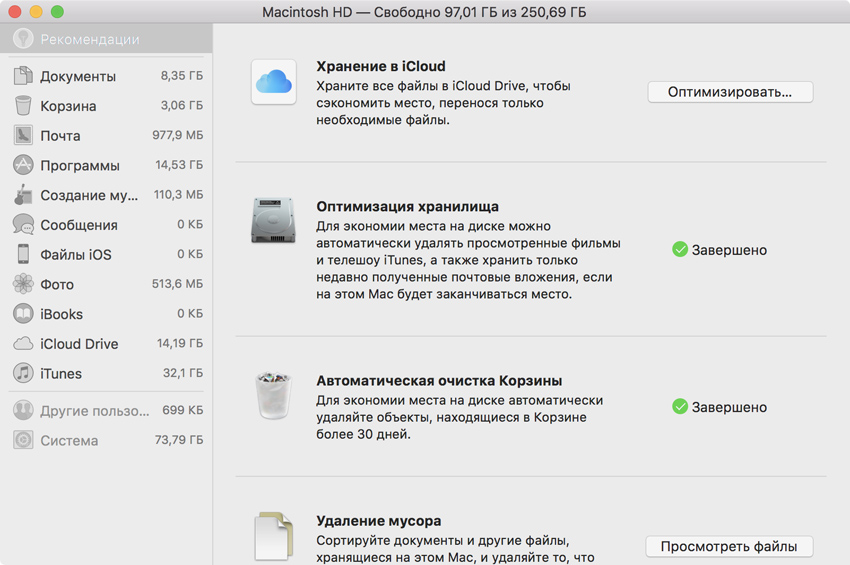Image resolution: width=850 pixels, height=565 pixels.
Task: Click the iTunes music note icon
Action: (x=23, y=373)
